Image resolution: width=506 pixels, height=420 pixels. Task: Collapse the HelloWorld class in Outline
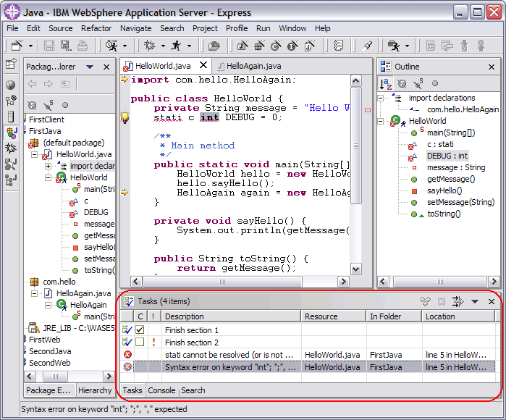point(381,121)
